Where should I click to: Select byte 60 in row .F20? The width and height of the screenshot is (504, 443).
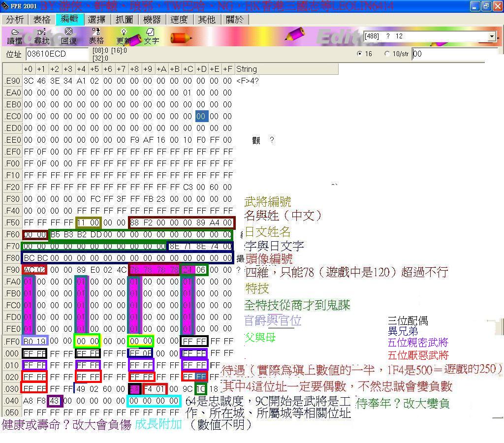coord(214,187)
